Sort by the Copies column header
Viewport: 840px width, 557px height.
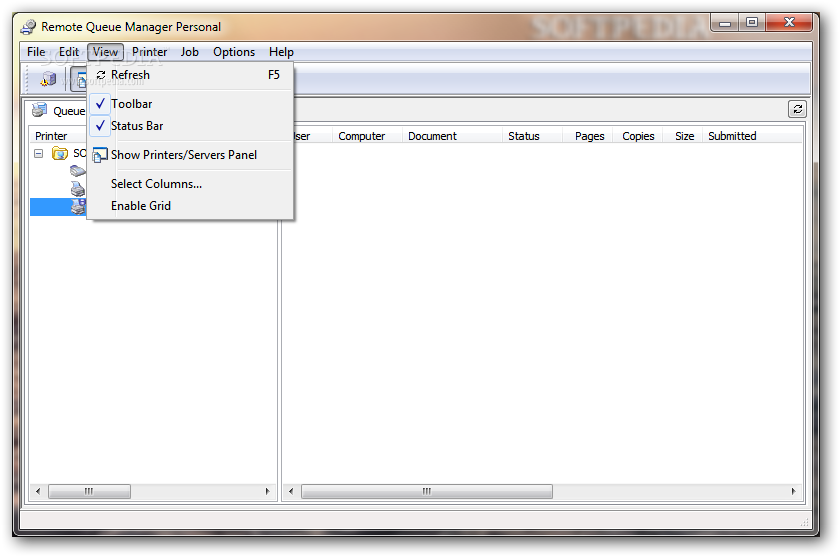click(x=638, y=136)
